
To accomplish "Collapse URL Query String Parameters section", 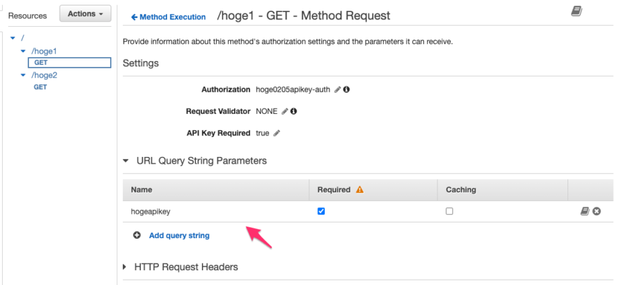I will click(125, 161).
